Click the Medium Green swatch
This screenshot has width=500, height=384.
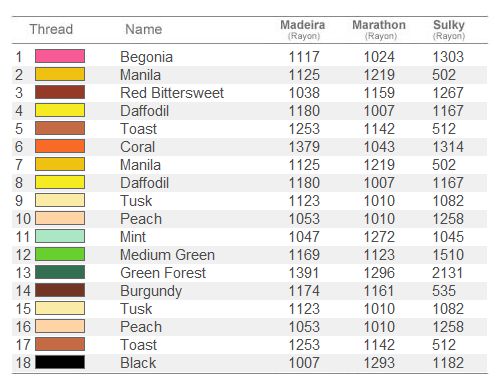[60, 254]
